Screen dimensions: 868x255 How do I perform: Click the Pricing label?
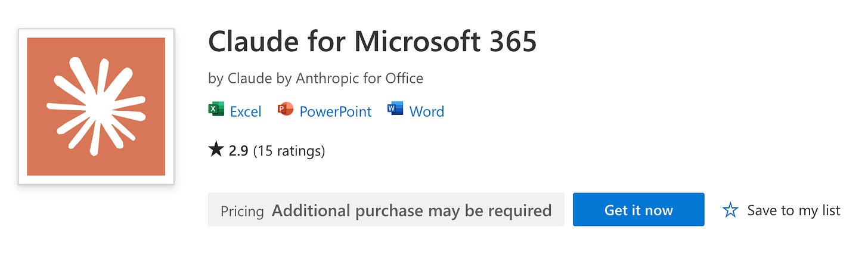click(x=242, y=211)
